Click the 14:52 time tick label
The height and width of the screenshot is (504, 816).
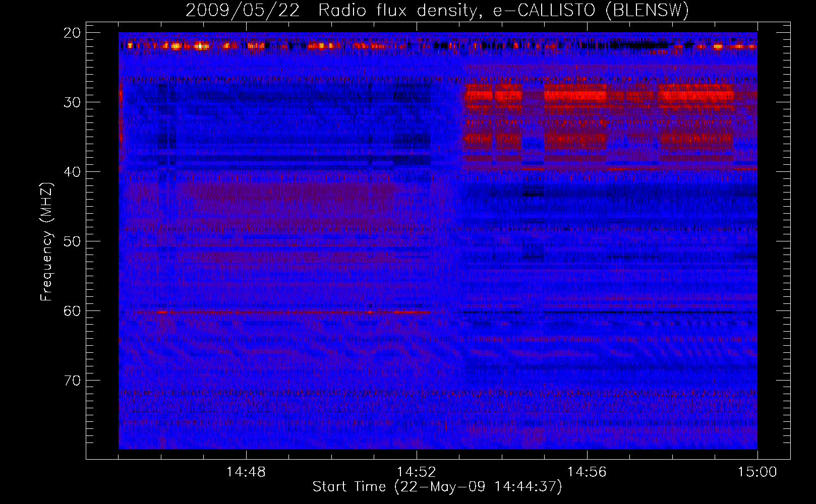click(417, 472)
